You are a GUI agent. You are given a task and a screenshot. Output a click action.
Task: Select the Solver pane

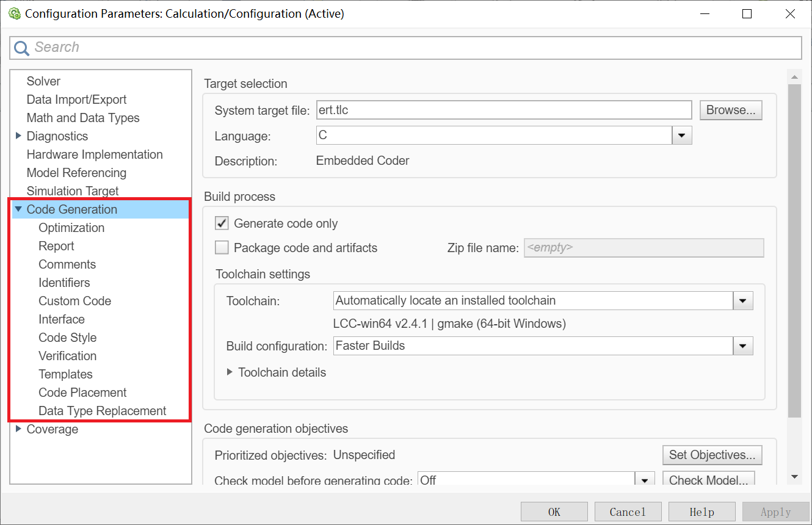[43, 81]
